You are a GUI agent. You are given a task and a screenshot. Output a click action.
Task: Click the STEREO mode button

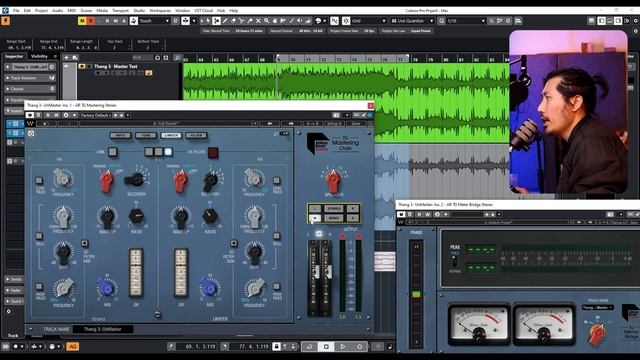(334, 209)
